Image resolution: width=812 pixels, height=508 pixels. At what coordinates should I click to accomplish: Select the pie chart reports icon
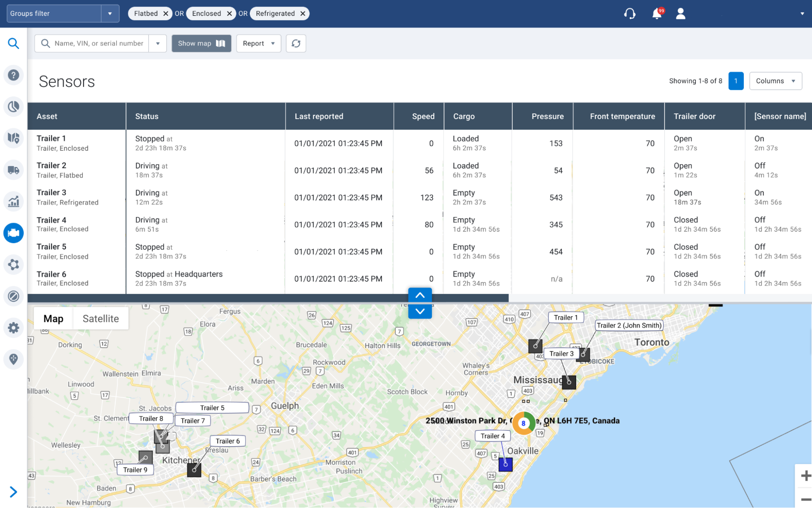point(13,106)
